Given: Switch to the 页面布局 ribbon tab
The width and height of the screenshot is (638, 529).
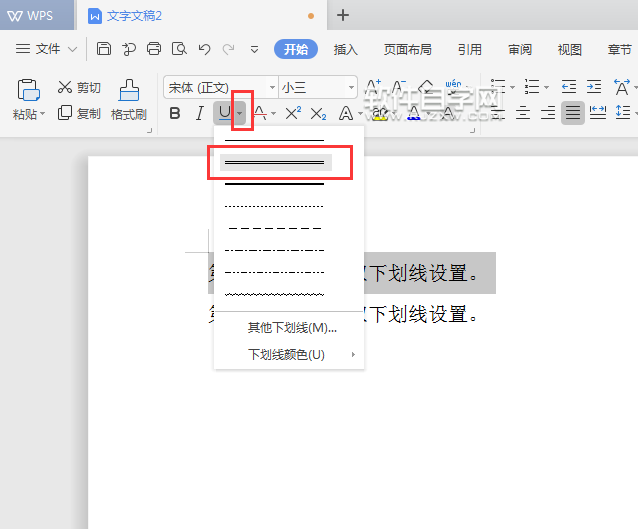Looking at the screenshot, I should point(408,50).
